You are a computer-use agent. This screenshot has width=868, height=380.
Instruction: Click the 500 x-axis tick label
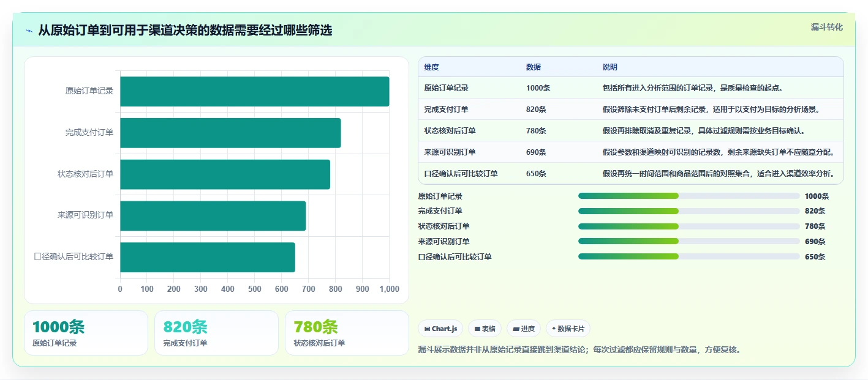click(x=255, y=289)
